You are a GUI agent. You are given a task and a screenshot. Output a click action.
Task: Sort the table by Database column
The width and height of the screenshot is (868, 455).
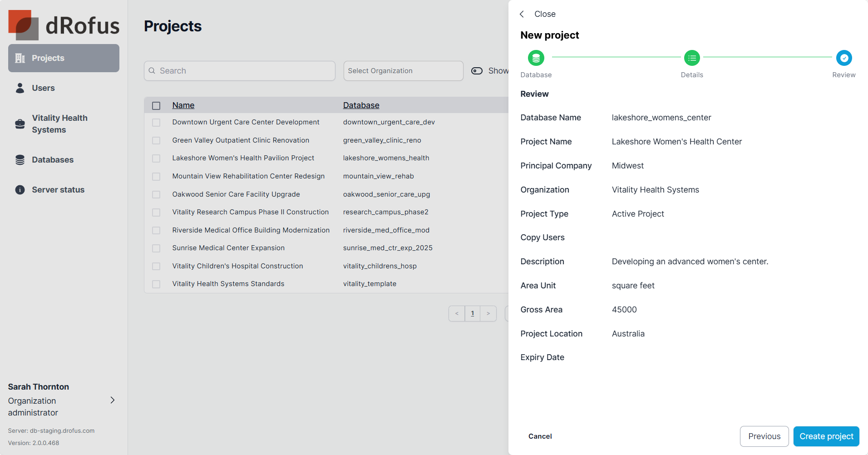point(361,105)
